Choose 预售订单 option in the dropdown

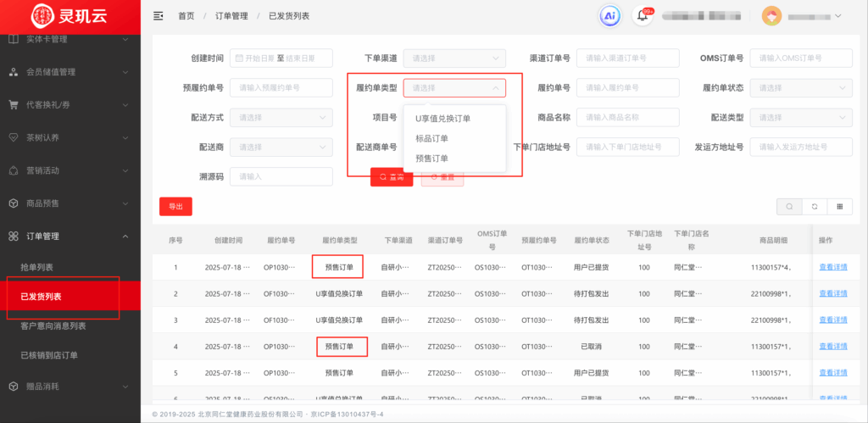pyautogui.click(x=431, y=159)
